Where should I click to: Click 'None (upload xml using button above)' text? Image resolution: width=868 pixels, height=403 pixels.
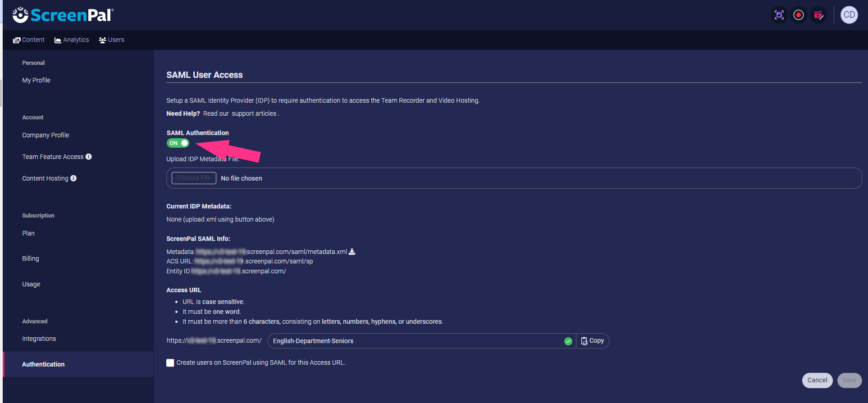(220, 219)
